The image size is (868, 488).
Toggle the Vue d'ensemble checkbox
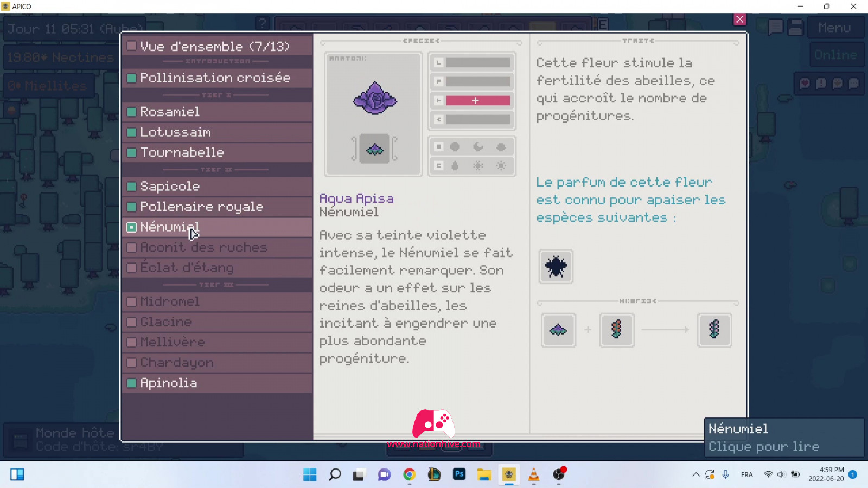[131, 46]
